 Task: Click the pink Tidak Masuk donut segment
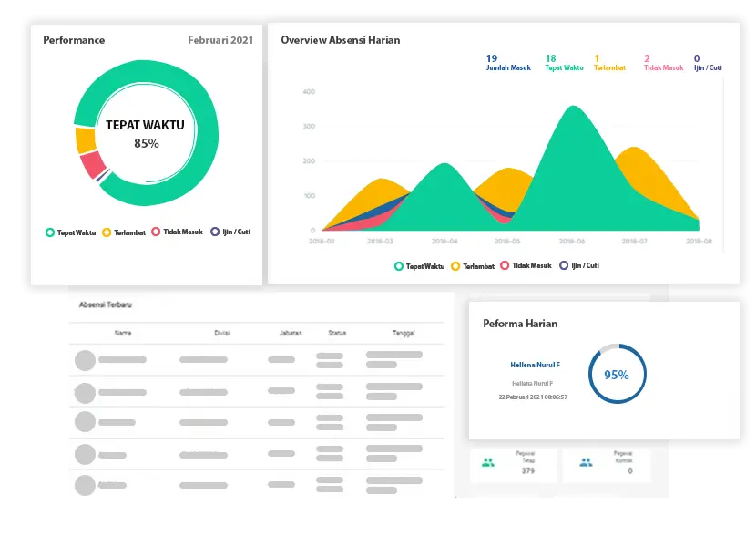tap(93, 165)
